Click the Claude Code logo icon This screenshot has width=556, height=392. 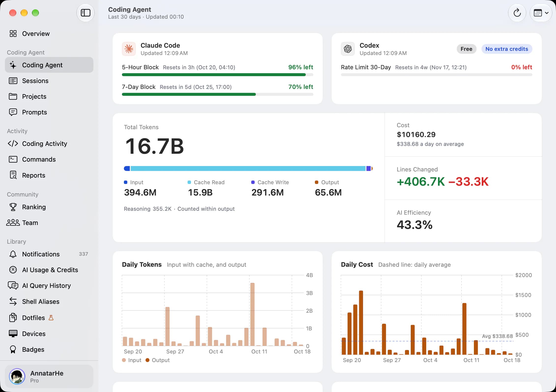[x=129, y=49]
